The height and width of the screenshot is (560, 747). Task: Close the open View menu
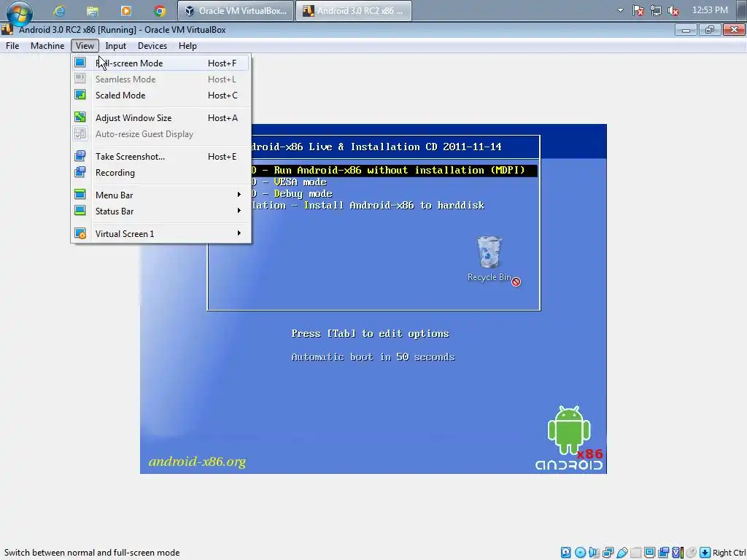(x=85, y=46)
